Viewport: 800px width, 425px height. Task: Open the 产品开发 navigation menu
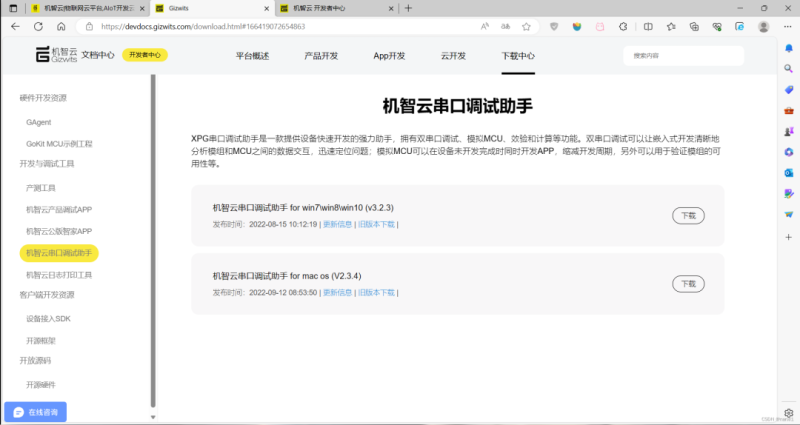320,56
